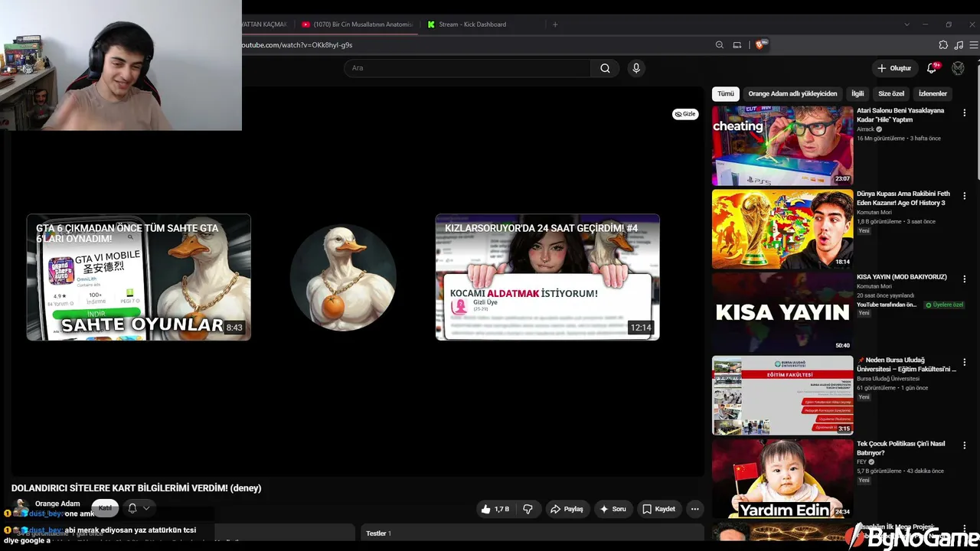Viewport: 980px width, 551px height.
Task: Start voice search with the microphone icon
Action: tap(635, 68)
